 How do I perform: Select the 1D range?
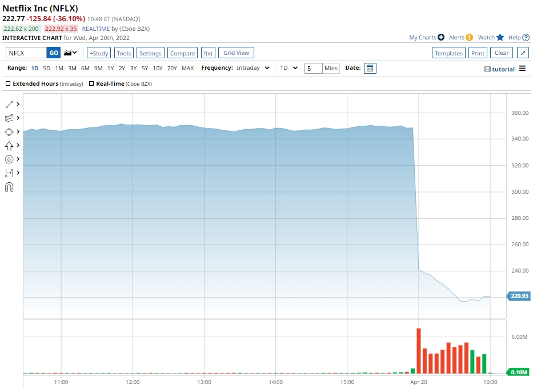coord(35,68)
